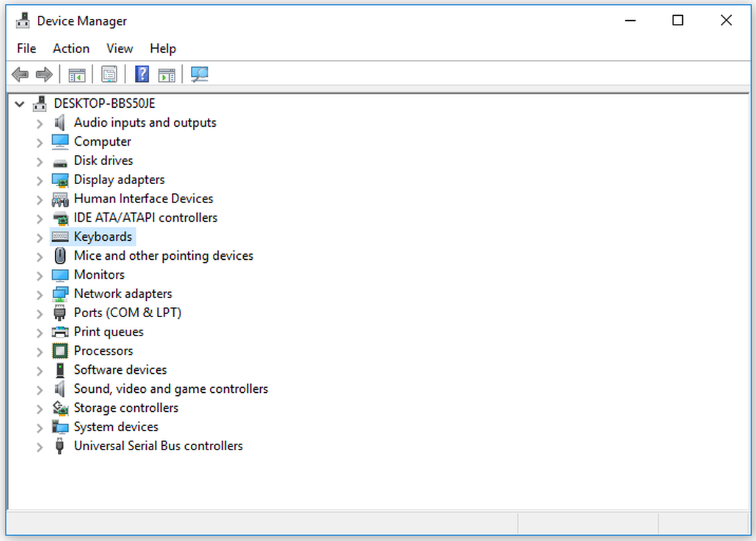This screenshot has width=756, height=541.
Task: Click the DESKTOP-BBS50JE computer icon
Action: point(40,103)
